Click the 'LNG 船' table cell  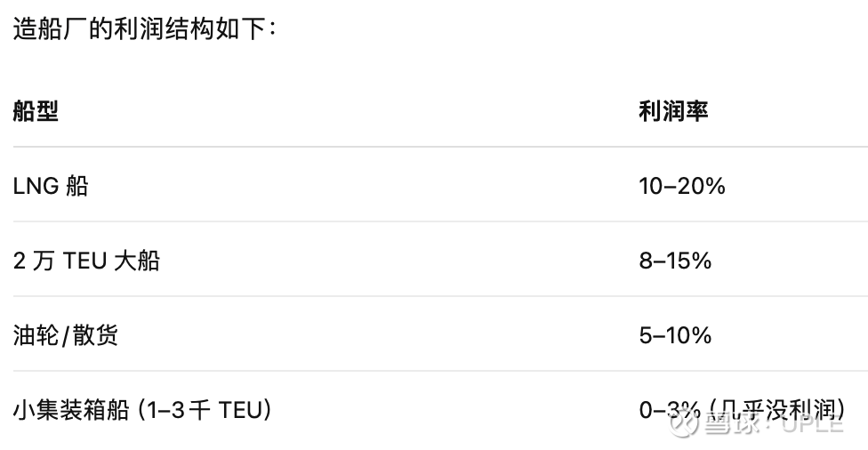click(x=51, y=186)
